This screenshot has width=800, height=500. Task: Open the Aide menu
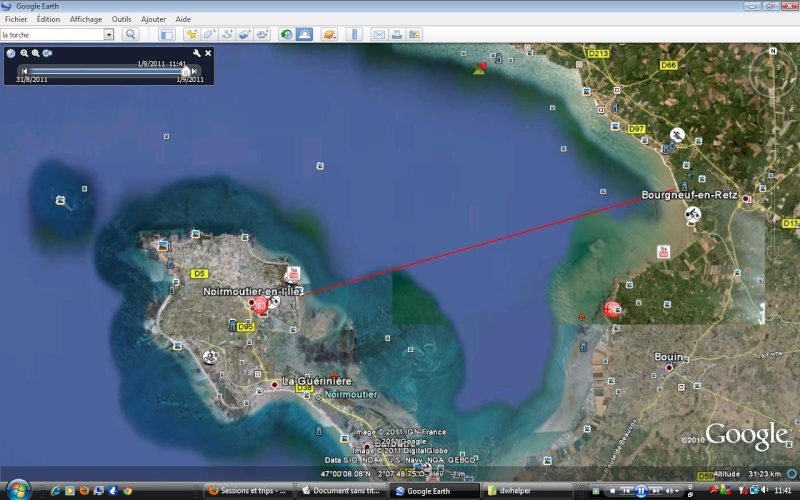183,19
